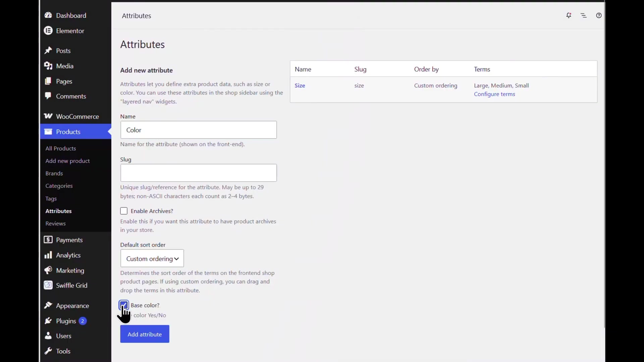644x362 pixels.
Task: Click the Analytics bar chart icon
Action: coord(48,255)
